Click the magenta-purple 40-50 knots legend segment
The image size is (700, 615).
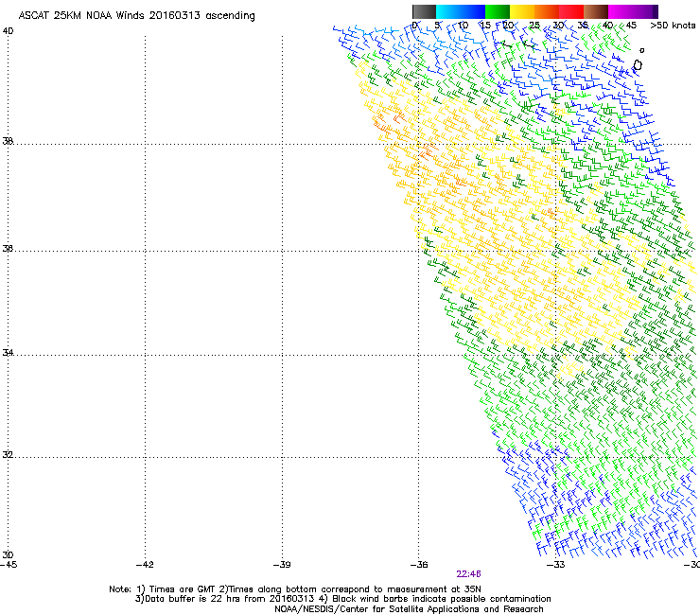point(633,11)
